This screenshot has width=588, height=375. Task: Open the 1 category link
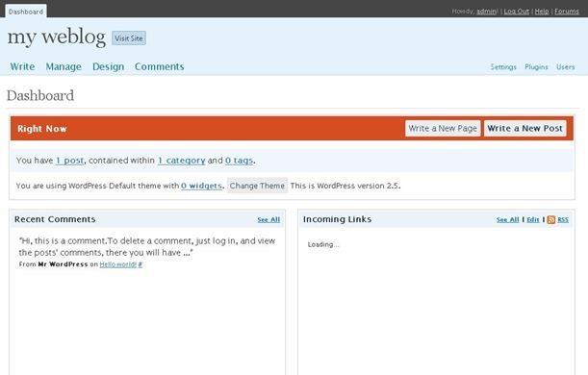pyautogui.click(x=182, y=161)
